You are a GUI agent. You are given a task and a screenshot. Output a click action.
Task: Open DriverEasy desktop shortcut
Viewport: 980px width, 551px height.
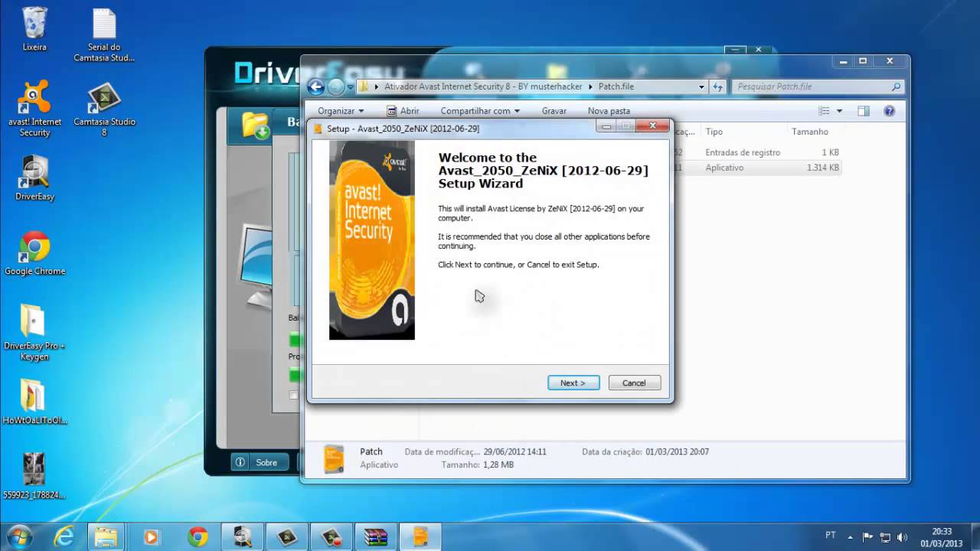coord(34,178)
